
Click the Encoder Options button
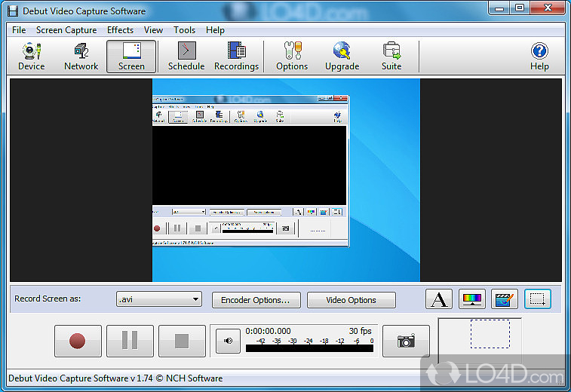pos(256,300)
